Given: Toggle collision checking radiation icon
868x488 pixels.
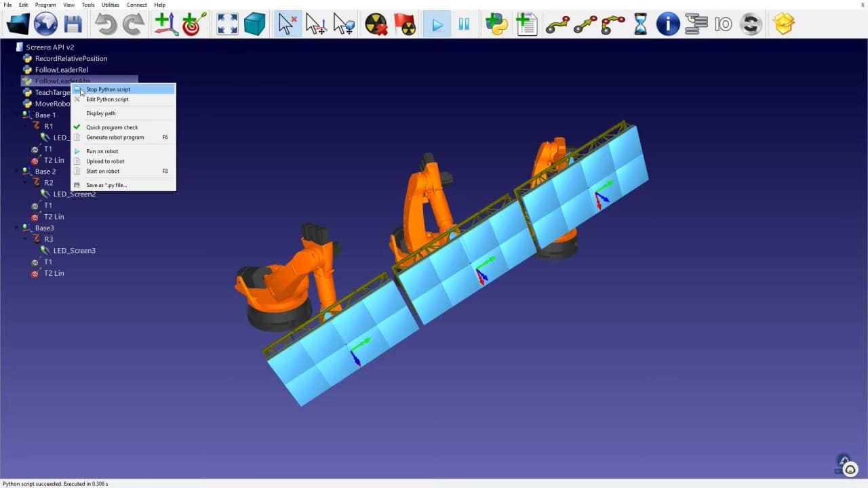Looking at the screenshot, I should click(x=376, y=24).
